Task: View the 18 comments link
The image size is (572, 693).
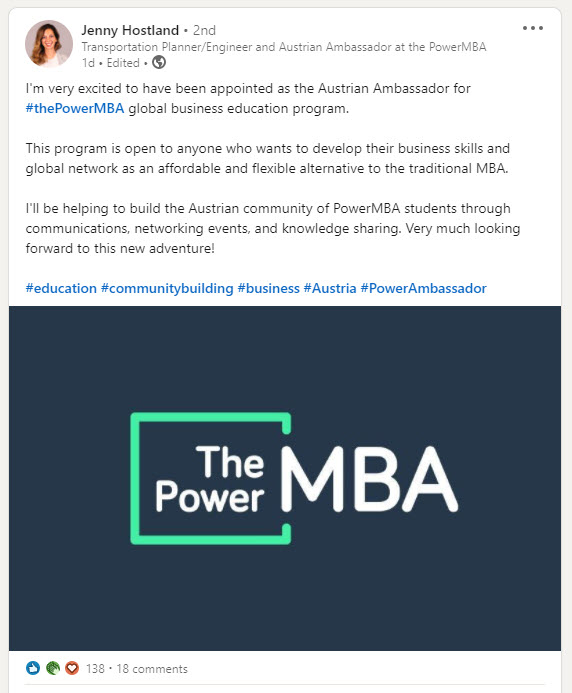Action: click(x=152, y=669)
